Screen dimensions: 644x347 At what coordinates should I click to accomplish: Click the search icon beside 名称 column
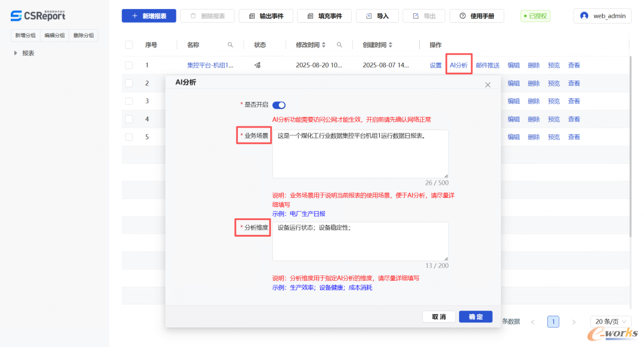[x=230, y=45]
